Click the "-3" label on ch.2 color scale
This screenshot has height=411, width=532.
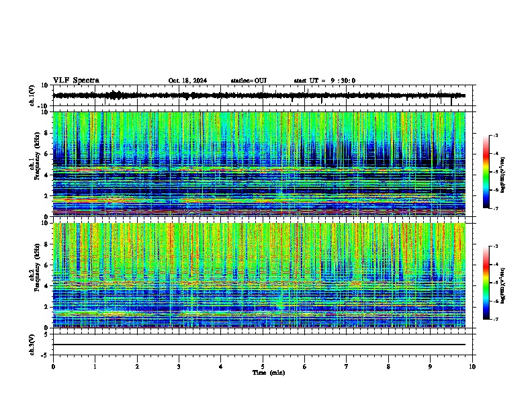[495, 246]
